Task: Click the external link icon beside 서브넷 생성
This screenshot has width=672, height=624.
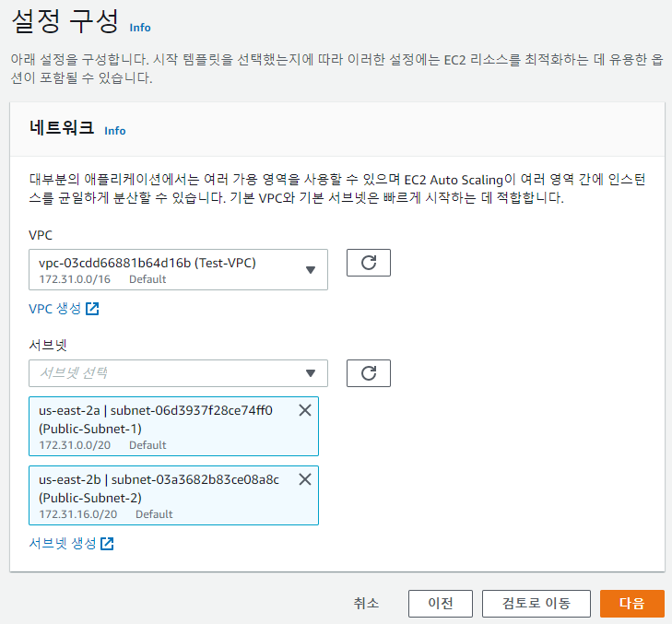Action: 107,544
